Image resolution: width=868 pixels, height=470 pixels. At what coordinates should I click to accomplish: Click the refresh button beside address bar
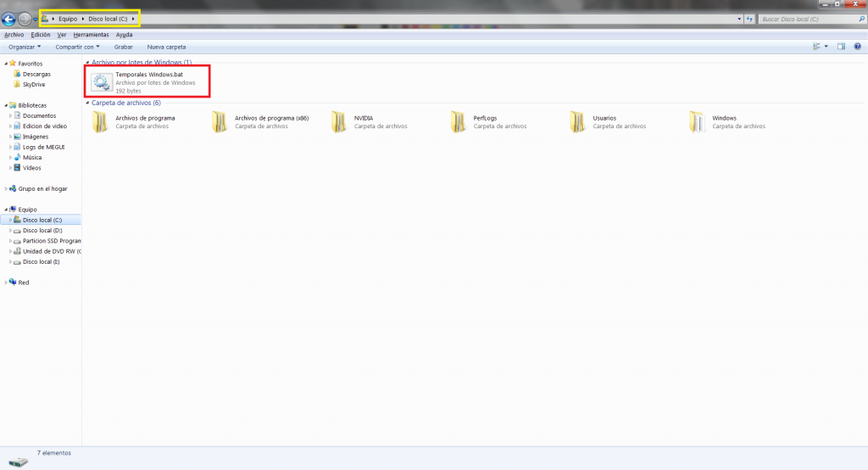point(749,19)
